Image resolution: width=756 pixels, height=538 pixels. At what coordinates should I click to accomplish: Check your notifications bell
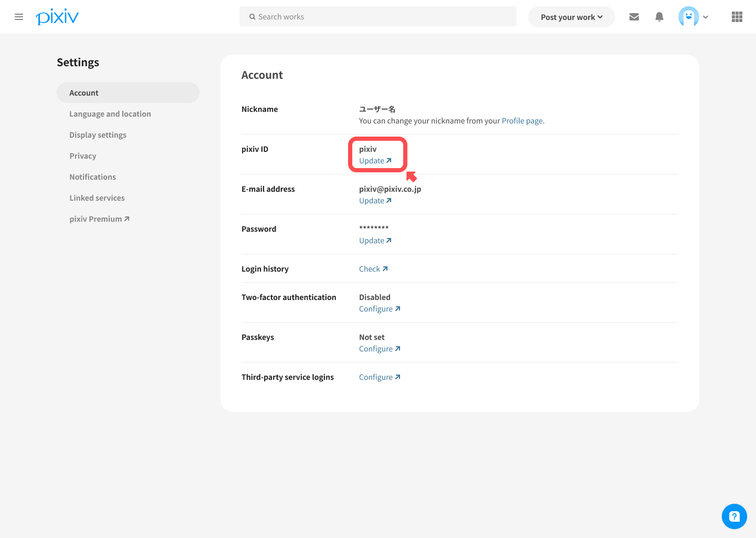click(659, 16)
